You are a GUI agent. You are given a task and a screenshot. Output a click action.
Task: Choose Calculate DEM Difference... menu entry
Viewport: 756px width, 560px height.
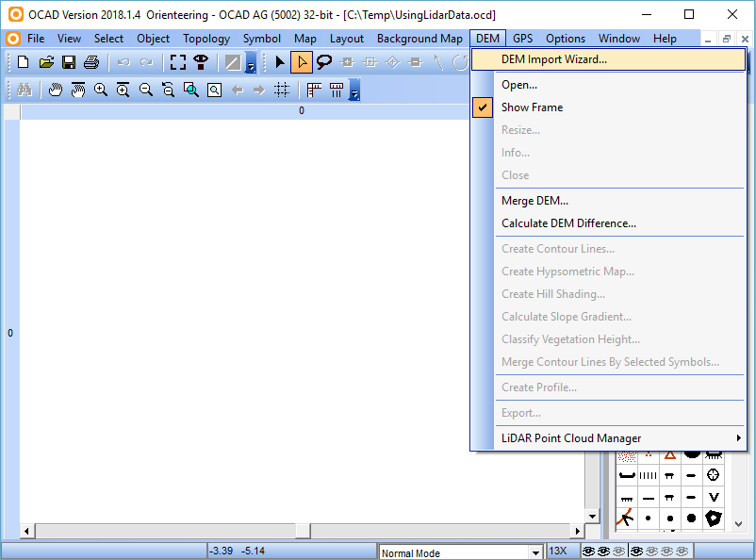tap(569, 223)
